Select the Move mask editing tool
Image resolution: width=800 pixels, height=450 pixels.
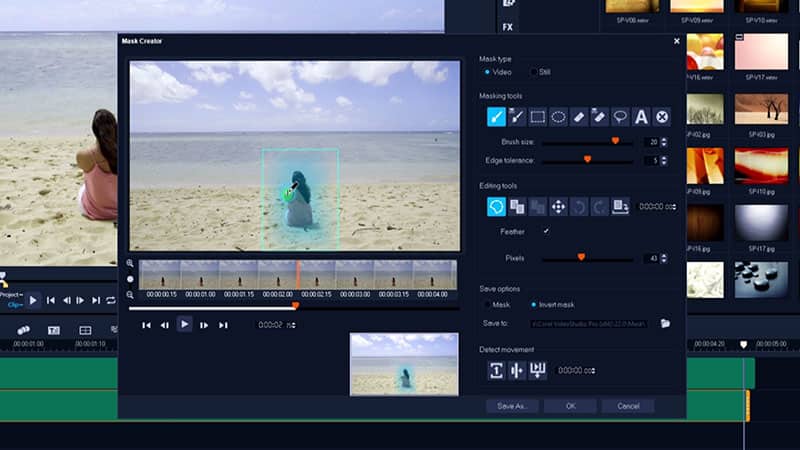(x=559, y=207)
